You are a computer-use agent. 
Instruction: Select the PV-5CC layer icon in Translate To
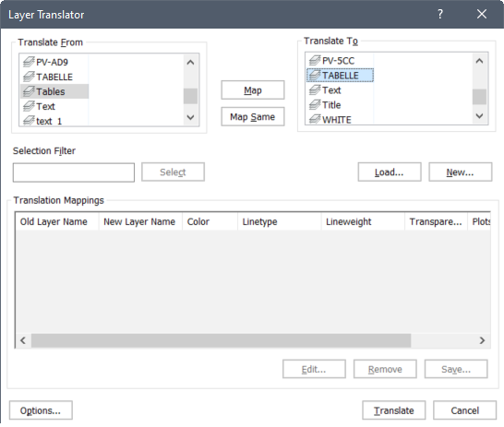[315, 60]
